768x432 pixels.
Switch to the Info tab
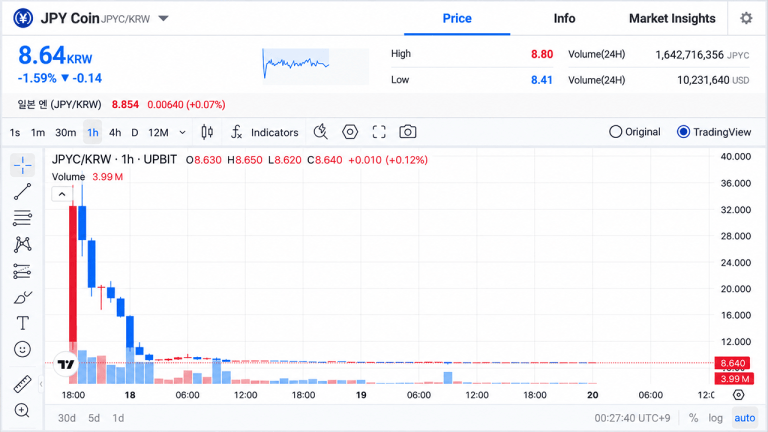[564, 19]
